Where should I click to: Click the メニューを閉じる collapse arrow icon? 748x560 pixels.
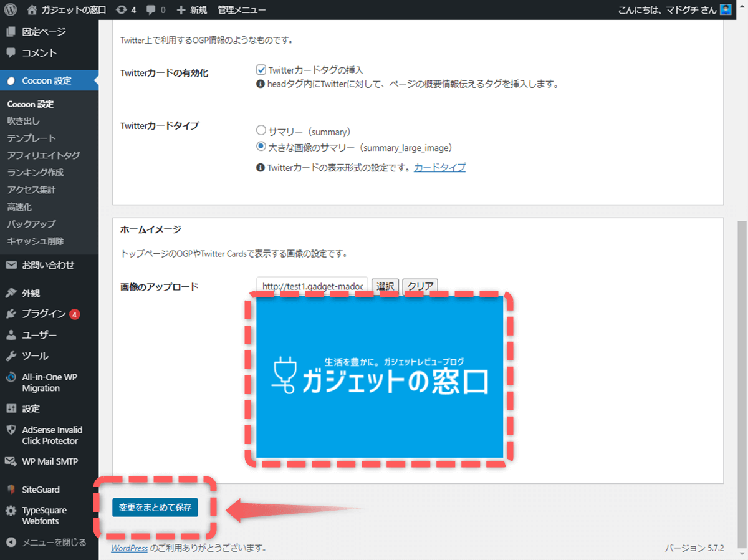coord(11,542)
